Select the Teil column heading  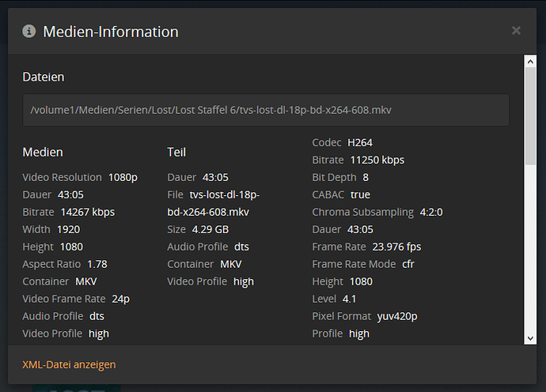(176, 152)
